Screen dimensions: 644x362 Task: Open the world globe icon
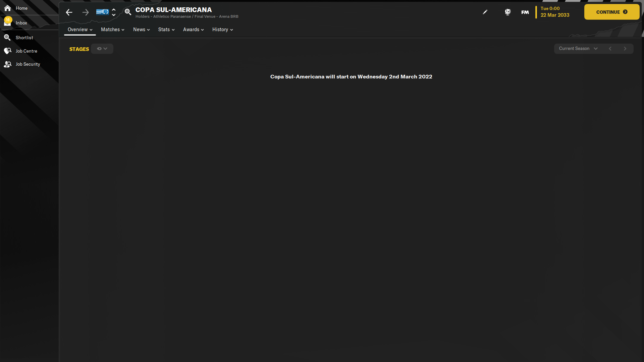tap(508, 12)
